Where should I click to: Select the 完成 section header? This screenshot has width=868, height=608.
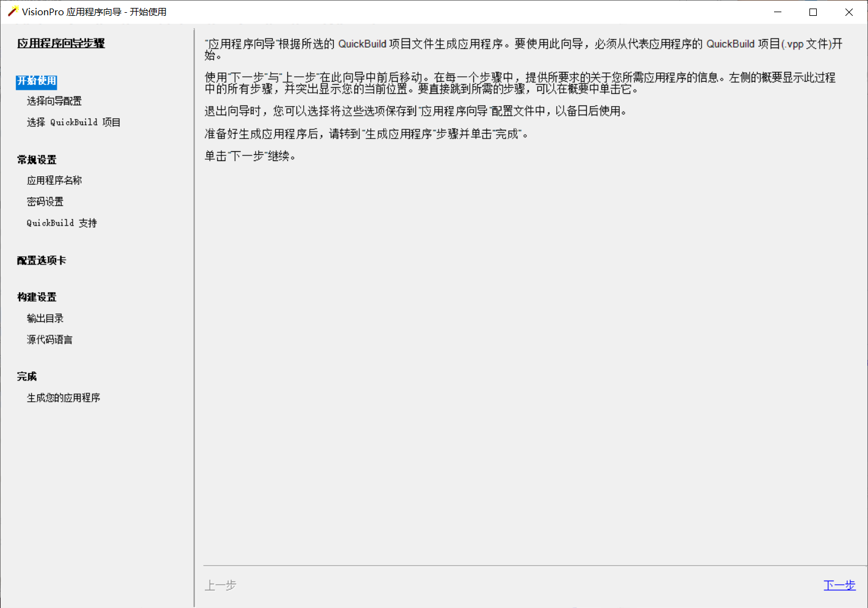tap(26, 376)
